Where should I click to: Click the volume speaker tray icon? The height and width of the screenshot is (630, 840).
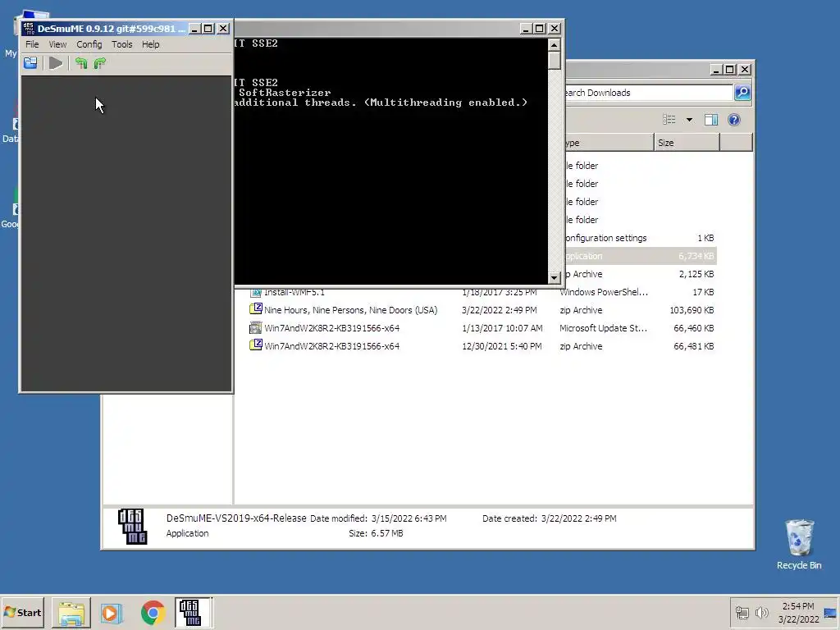point(761,612)
